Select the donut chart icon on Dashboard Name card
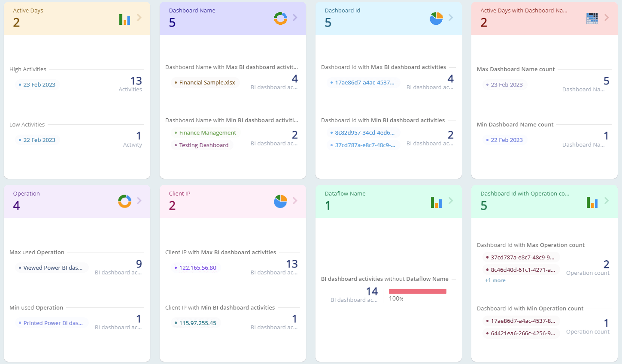The height and width of the screenshot is (364, 622). pos(280,19)
